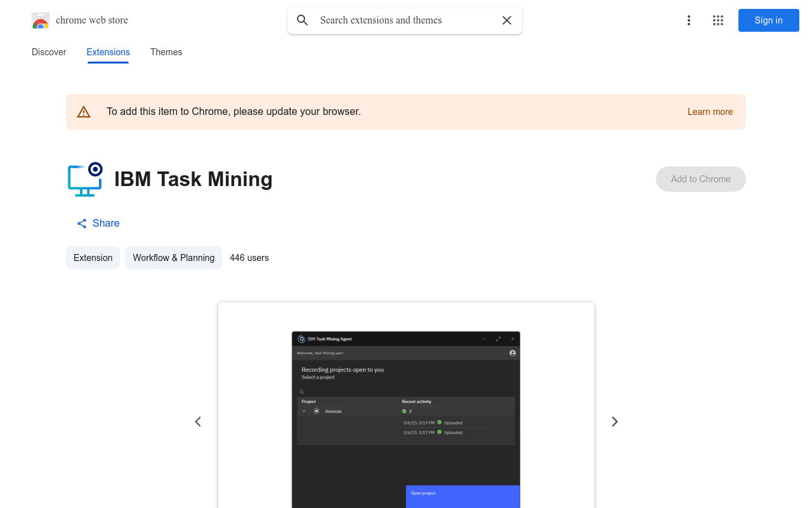The width and height of the screenshot is (812, 508).
Task: Clear the search box with the X icon
Action: click(x=507, y=20)
